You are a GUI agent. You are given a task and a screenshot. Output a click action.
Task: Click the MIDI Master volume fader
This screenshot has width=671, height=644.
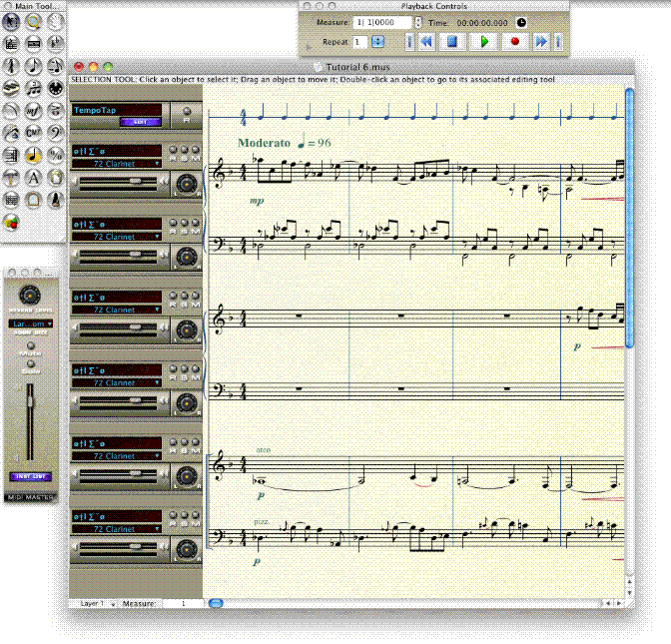[29, 402]
